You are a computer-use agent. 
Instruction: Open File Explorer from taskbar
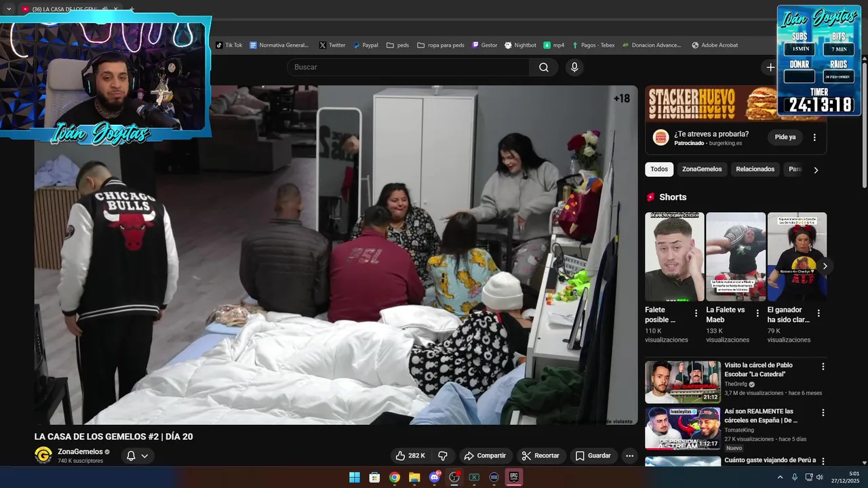414,477
